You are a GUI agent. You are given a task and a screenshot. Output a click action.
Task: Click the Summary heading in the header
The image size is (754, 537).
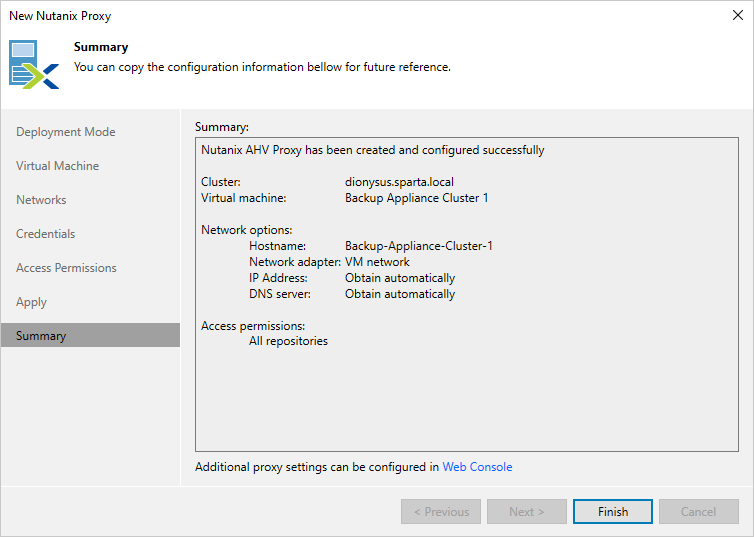point(101,47)
